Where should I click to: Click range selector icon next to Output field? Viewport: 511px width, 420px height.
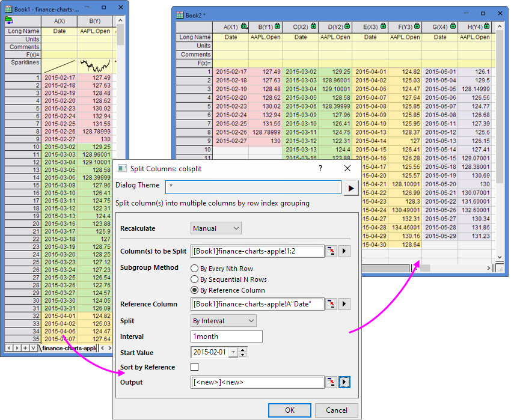(x=331, y=382)
